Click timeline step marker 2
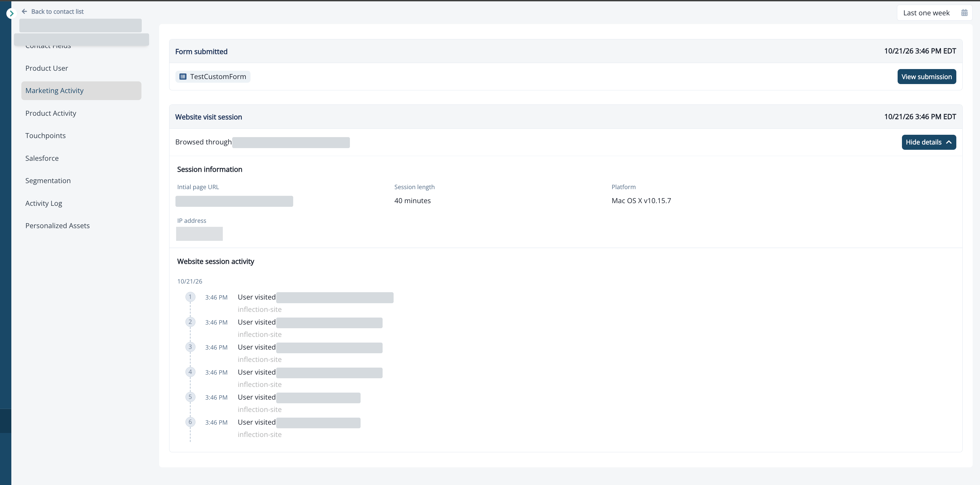Image resolution: width=980 pixels, height=485 pixels. pos(190,322)
